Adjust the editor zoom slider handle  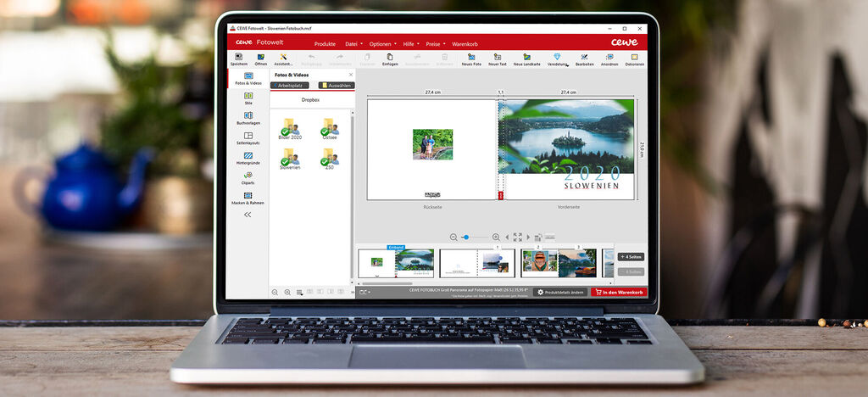click(x=466, y=237)
